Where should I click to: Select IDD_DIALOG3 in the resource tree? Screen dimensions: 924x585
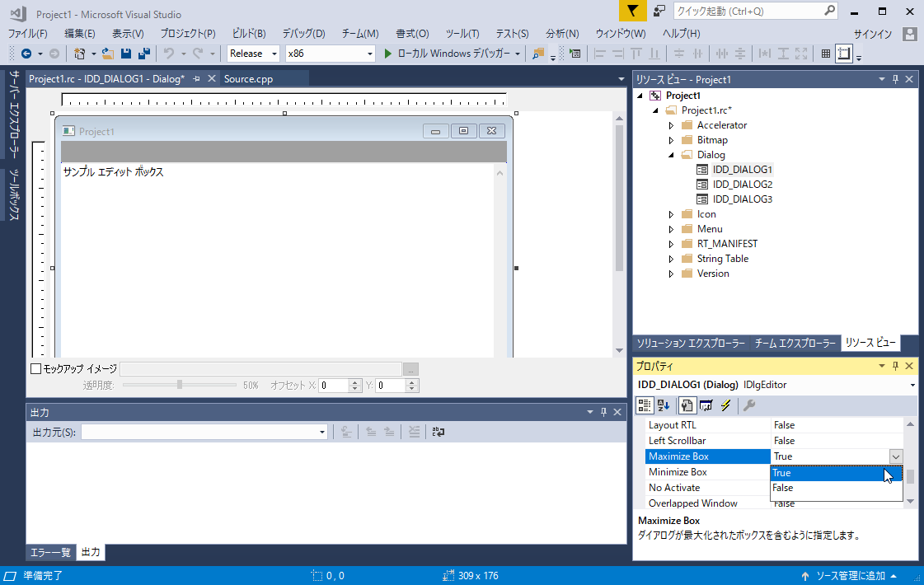click(x=742, y=199)
